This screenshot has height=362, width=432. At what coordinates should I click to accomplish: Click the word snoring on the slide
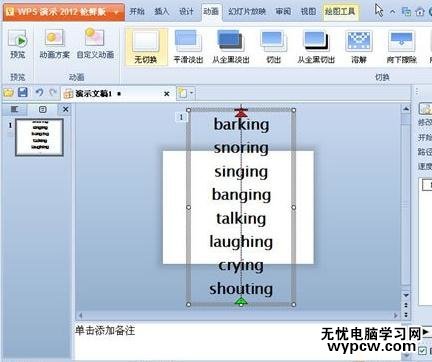241,148
